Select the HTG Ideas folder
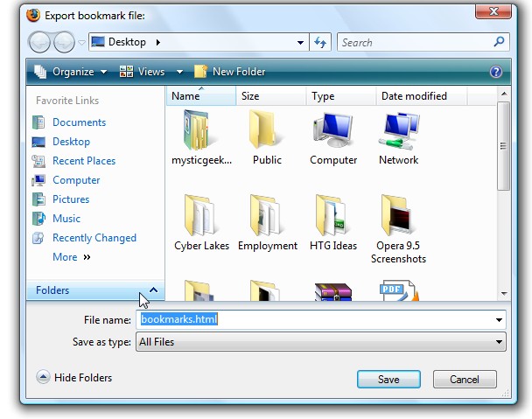This screenshot has width=532, height=419. (x=333, y=222)
